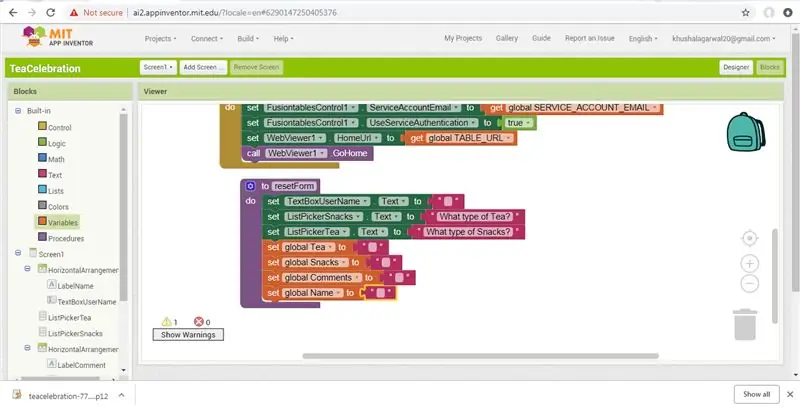Reload the browser page

(x=51, y=13)
